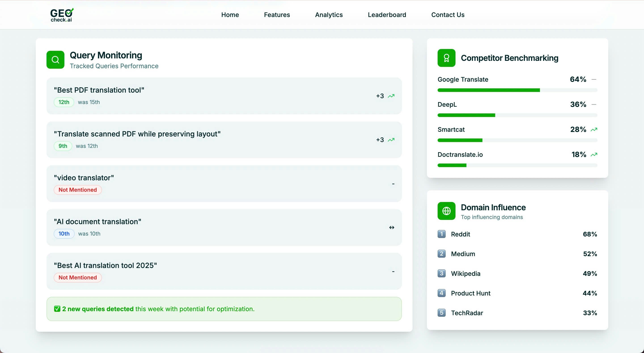Click the Competitor Benchmarking award icon
This screenshot has height=353, width=644.
click(x=446, y=58)
